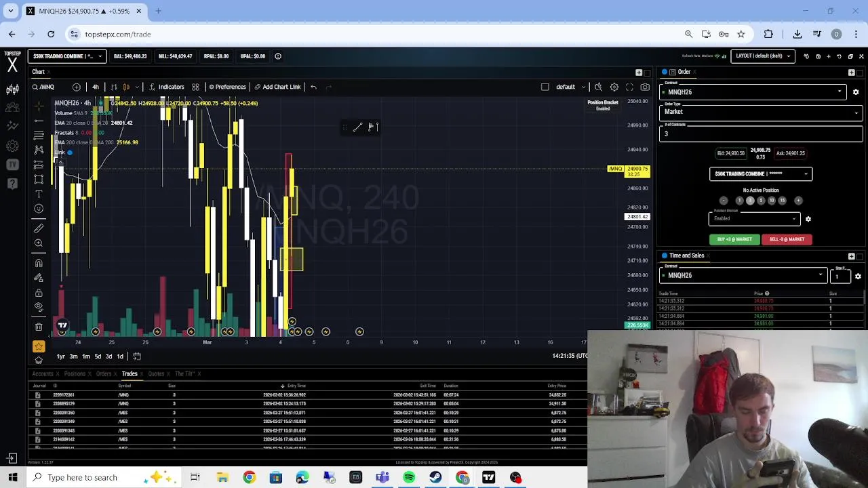Switch to the Accounts tab

pos(42,374)
